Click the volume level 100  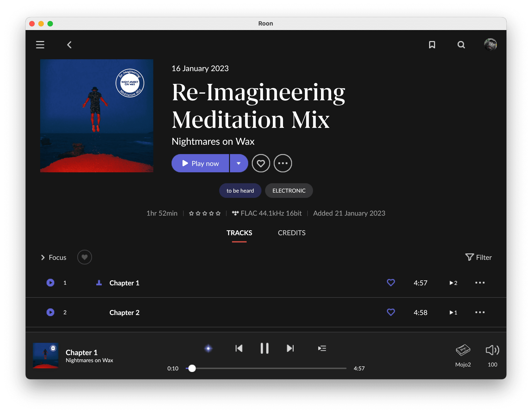492,365
